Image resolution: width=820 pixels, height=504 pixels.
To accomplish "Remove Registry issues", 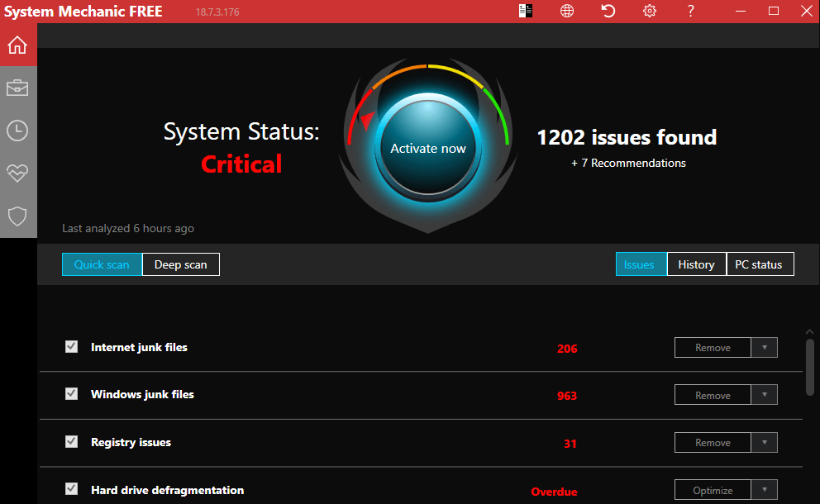I will [713, 443].
